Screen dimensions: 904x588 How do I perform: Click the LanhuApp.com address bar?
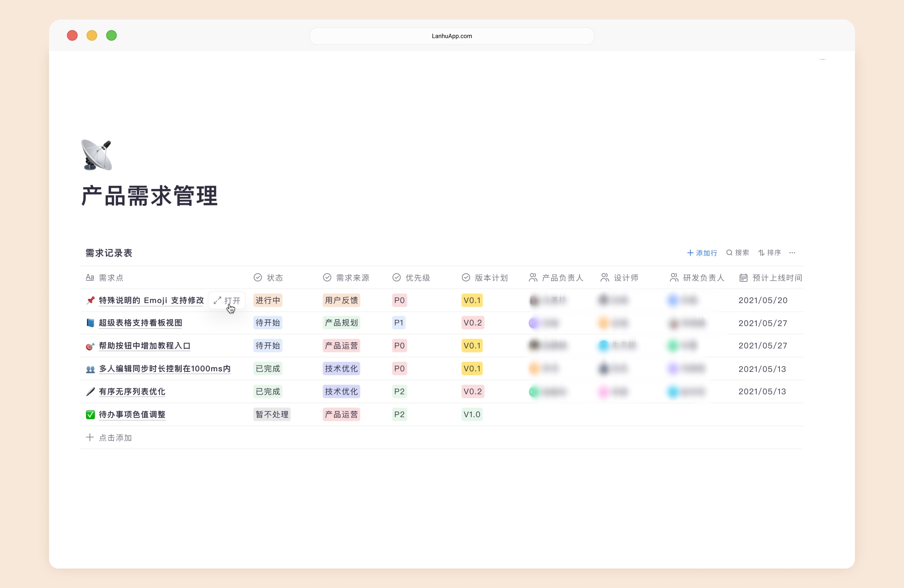pos(452,36)
